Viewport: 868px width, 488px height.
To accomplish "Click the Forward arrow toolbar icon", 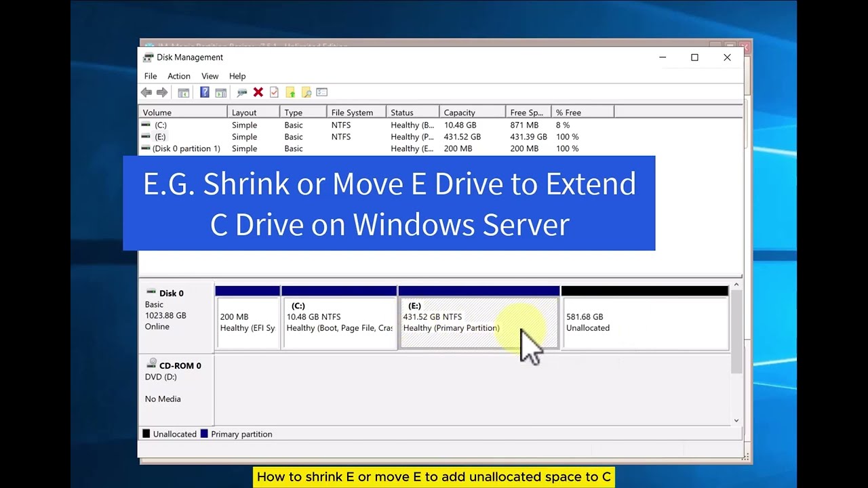I will tap(162, 92).
